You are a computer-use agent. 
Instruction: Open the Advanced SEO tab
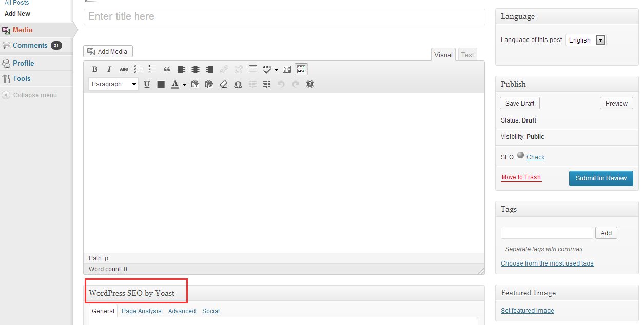tap(182, 311)
